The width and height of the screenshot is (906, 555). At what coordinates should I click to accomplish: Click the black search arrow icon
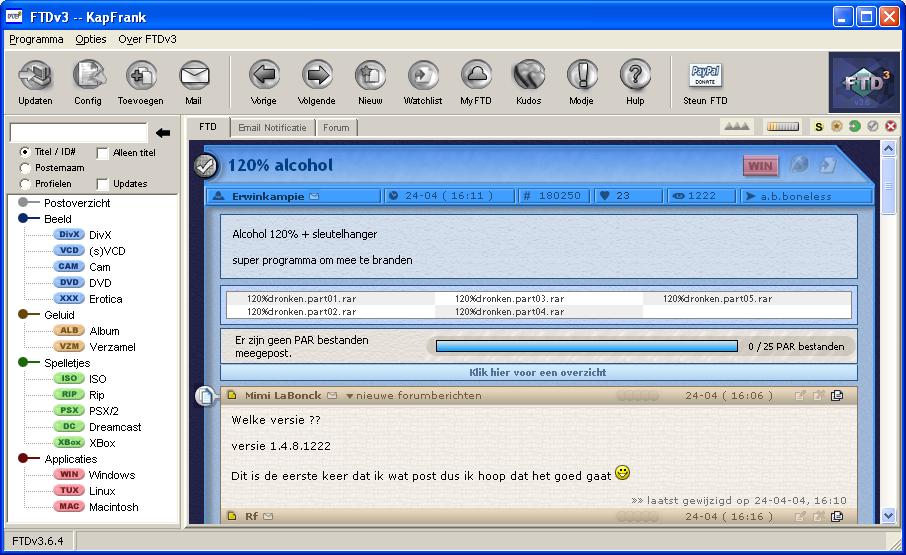(x=163, y=133)
